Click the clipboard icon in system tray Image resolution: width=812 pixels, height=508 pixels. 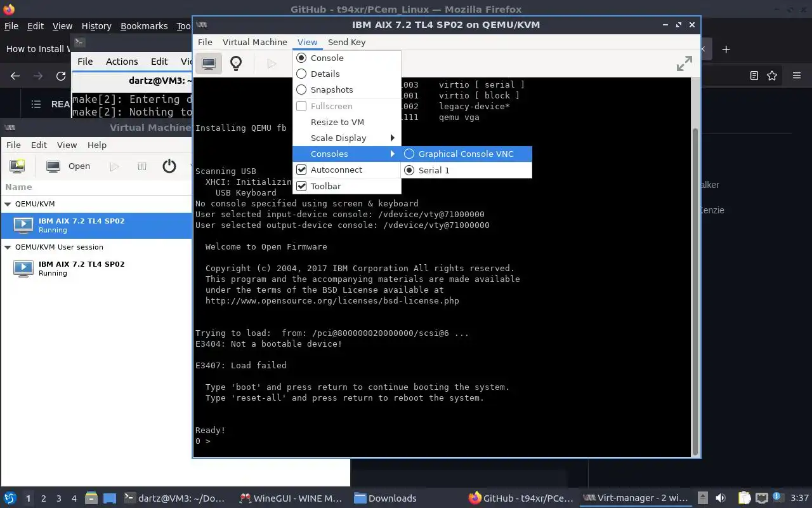(744, 498)
